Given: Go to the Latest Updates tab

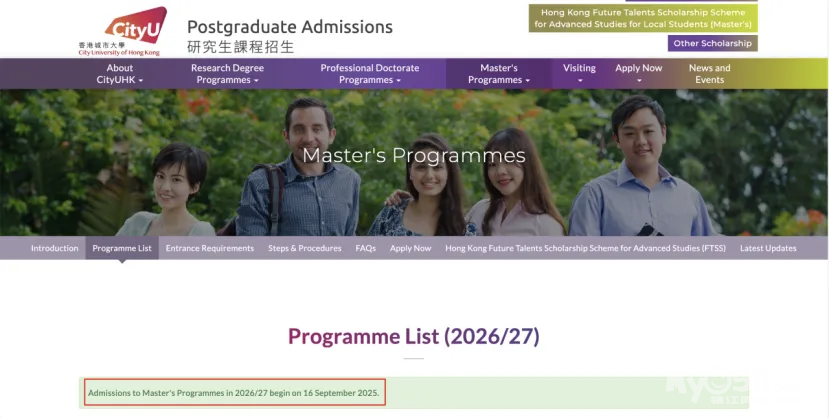Looking at the screenshot, I should click(x=768, y=248).
